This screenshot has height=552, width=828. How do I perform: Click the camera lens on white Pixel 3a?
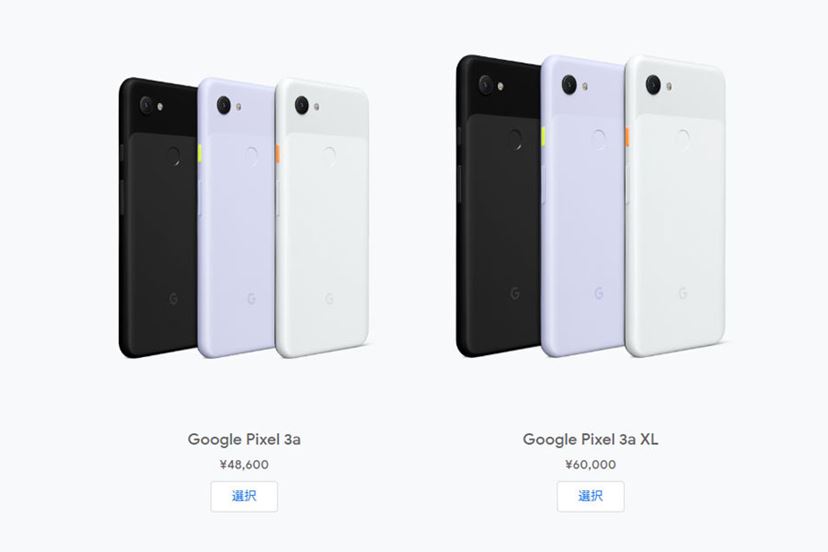[x=302, y=105]
